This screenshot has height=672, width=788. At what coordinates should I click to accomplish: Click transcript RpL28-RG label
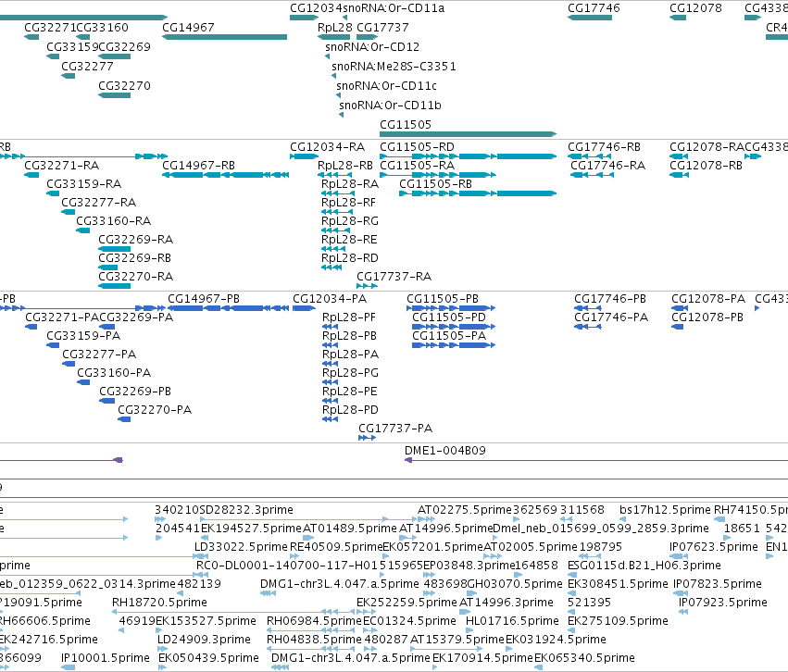(350, 221)
